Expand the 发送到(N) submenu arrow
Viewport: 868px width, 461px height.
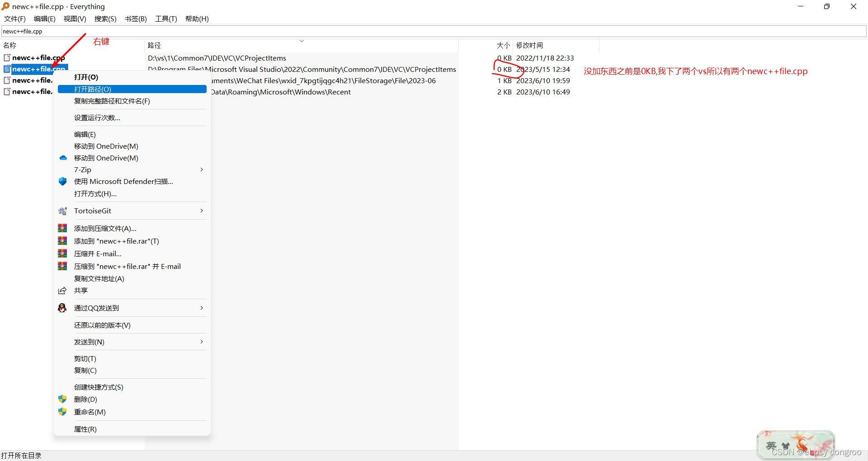(x=202, y=342)
